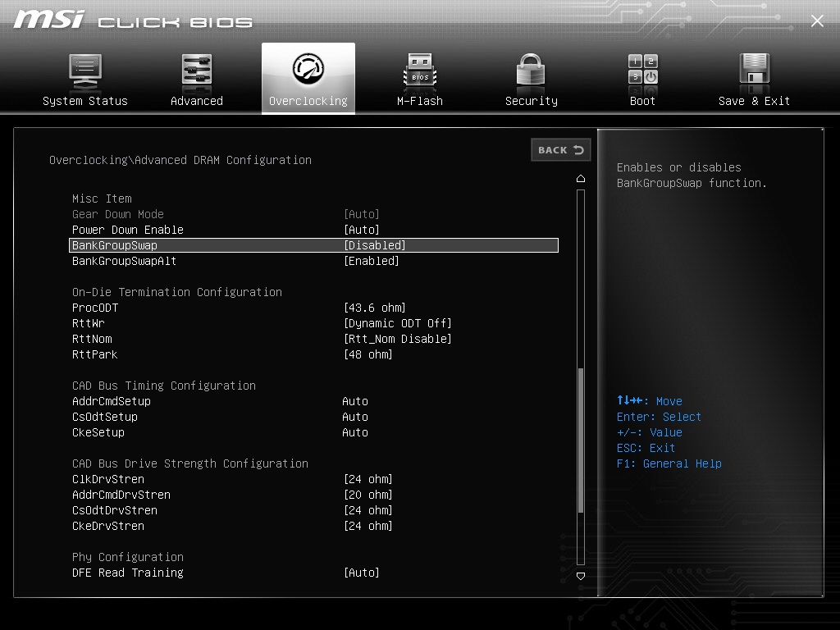Select the ProcODT setting

(95, 308)
